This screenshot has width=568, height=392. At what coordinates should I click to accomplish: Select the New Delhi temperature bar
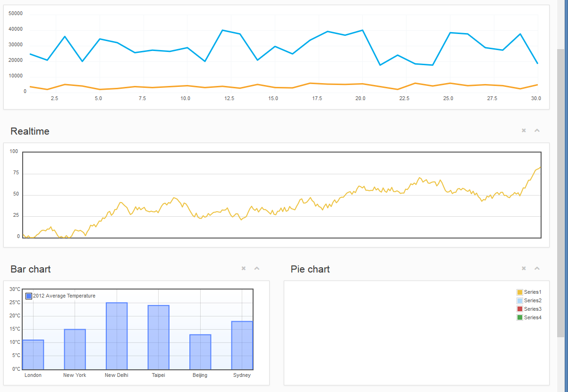click(x=117, y=335)
